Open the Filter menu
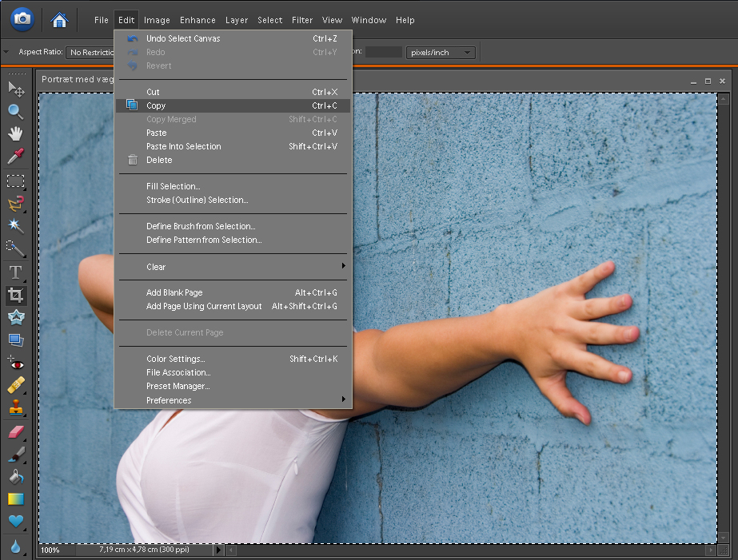The width and height of the screenshot is (738, 560). click(x=302, y=20)
